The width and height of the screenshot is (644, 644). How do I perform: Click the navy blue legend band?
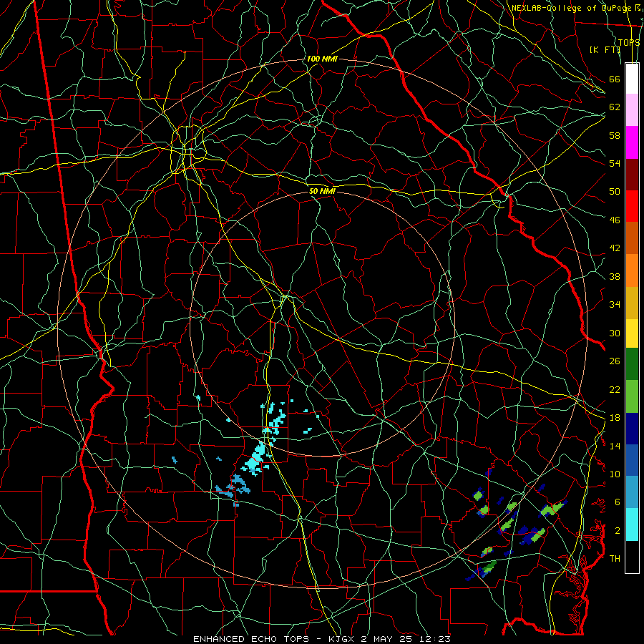[x=632, y=429]
